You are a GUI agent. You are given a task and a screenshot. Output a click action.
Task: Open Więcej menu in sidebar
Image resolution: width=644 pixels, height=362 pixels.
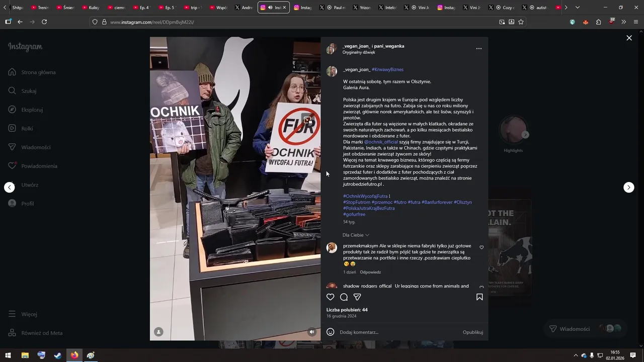click(x=23, y=314)
